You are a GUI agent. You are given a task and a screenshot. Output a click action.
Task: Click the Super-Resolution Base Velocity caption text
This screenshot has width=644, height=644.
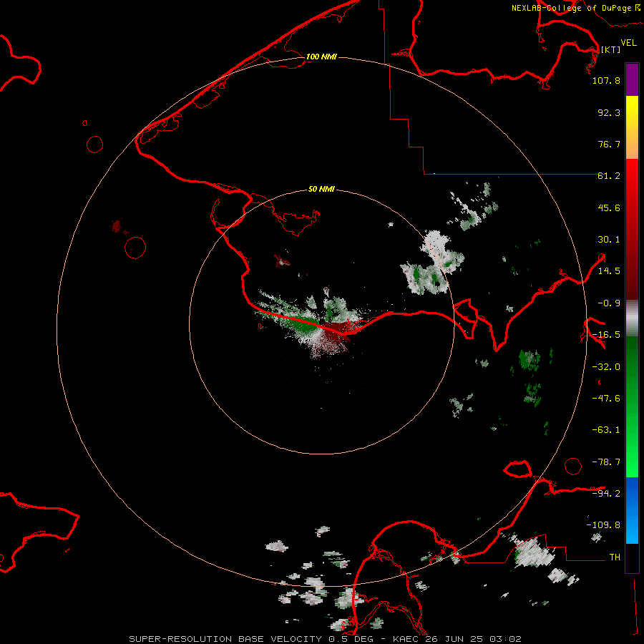coord(325,639)
